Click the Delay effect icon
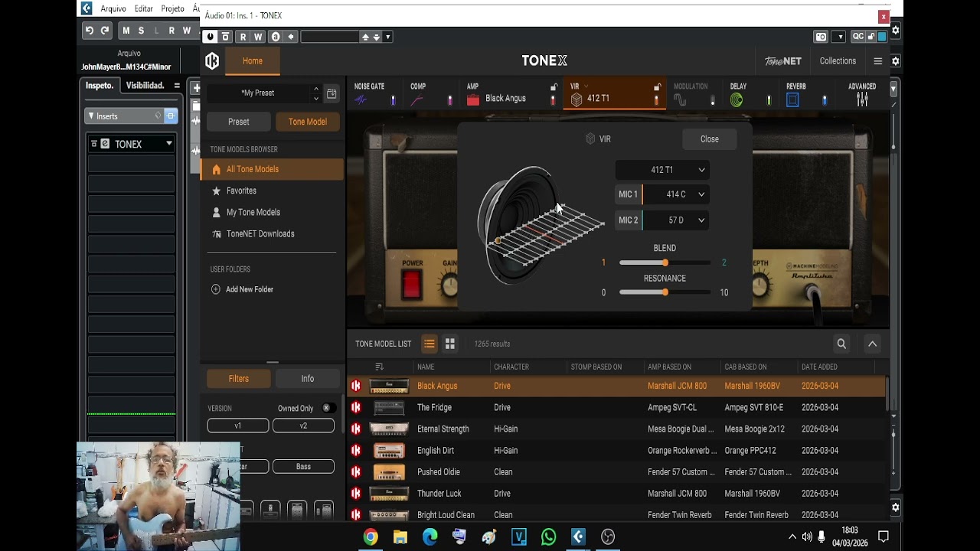Screen dimensions: 980x551 [737, 100]
